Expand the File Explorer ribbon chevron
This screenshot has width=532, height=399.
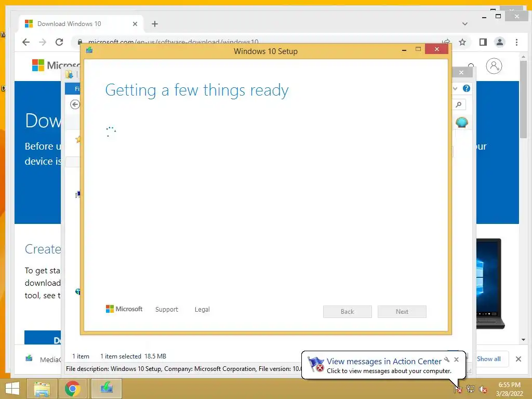tap(456, 88)
